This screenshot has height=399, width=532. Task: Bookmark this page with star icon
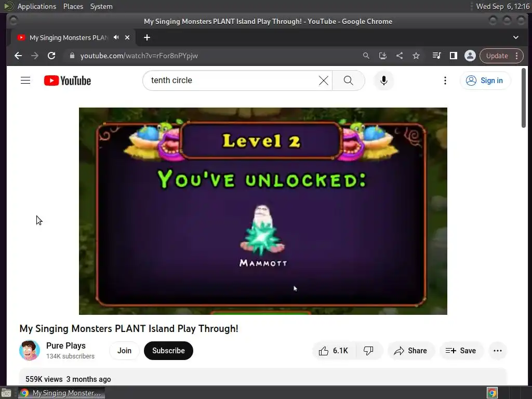coord(416,56)
